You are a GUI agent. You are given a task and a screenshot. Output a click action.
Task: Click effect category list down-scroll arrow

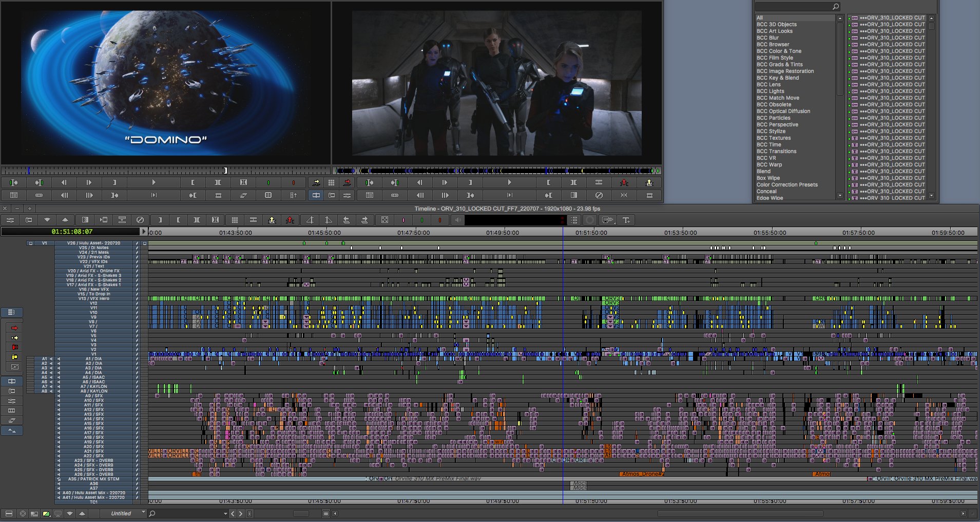[x=840, y=195]
